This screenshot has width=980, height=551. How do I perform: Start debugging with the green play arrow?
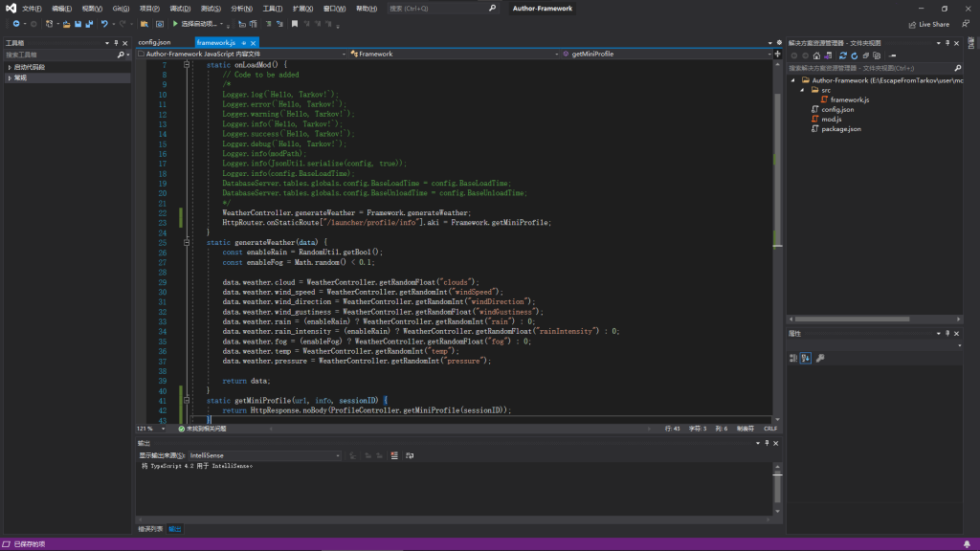coord(175,24)
